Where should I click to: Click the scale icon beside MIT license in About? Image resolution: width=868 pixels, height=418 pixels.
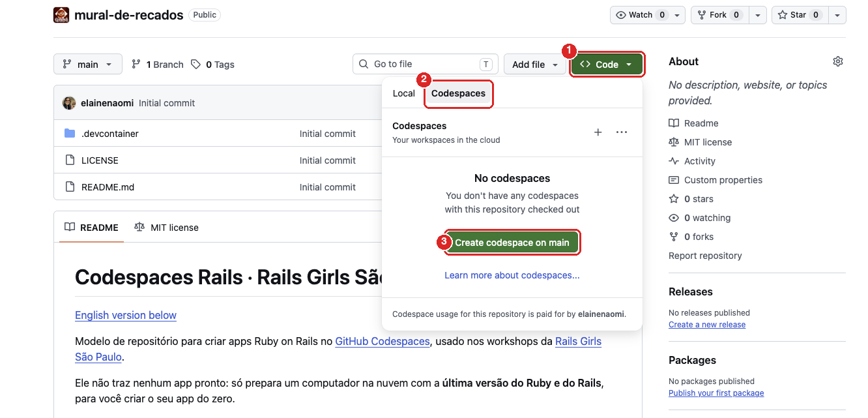[674, 142]
